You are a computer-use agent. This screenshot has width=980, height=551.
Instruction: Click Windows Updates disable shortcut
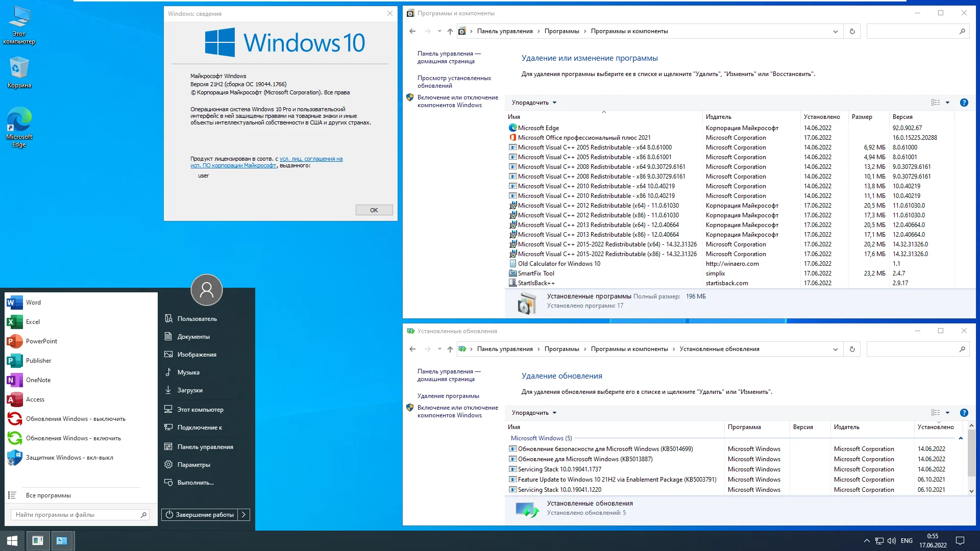pos(75,419)
